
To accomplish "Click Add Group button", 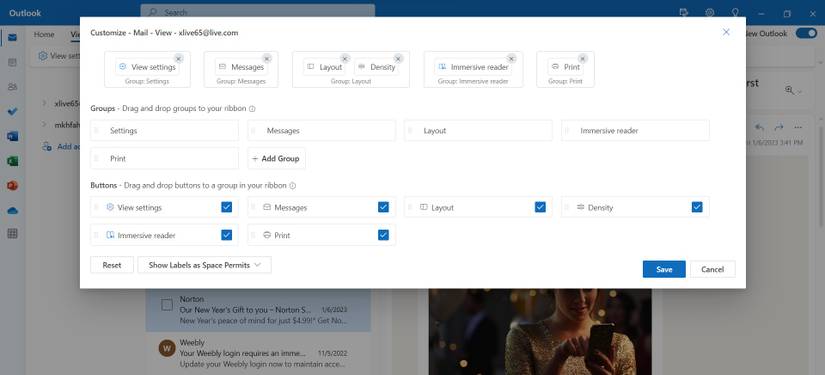I will [276, 158].
